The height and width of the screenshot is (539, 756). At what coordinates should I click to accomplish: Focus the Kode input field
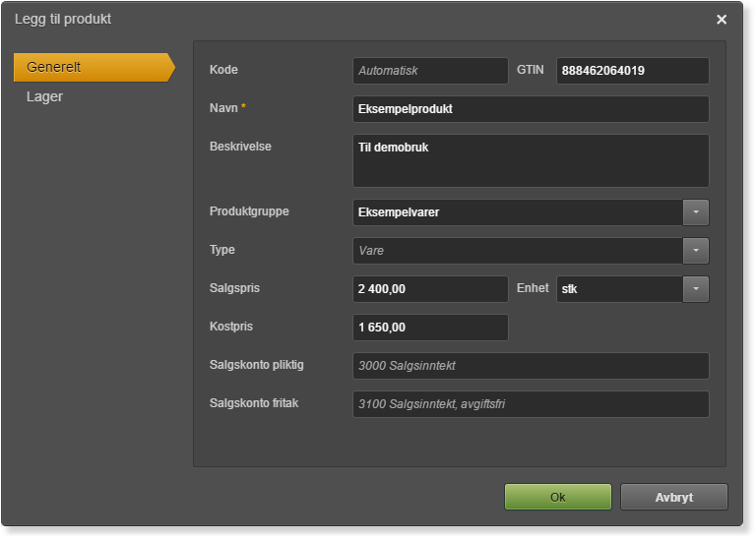pyautogui.click(x=430, y=71)
